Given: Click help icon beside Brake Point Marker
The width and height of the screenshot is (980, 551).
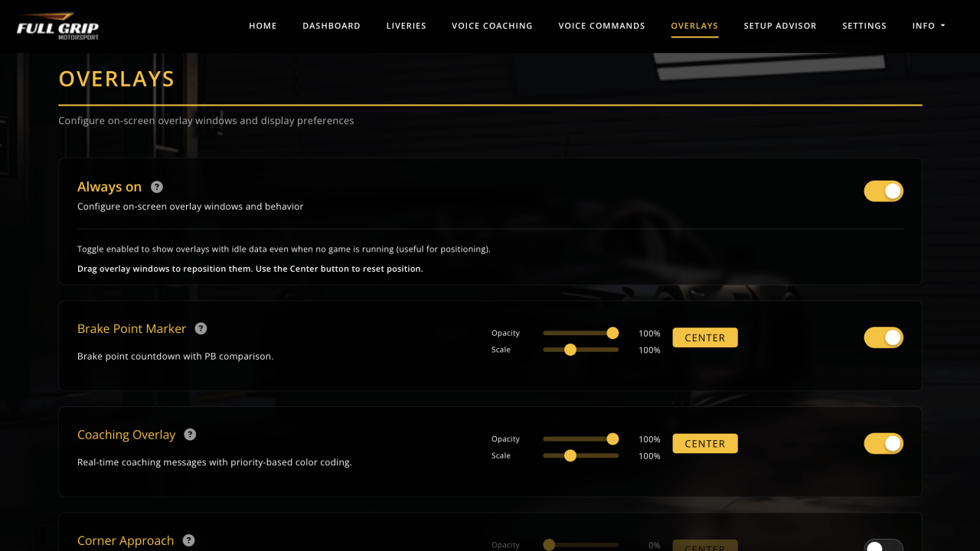Looking at the screenshot, I should [x=201, y=328].
